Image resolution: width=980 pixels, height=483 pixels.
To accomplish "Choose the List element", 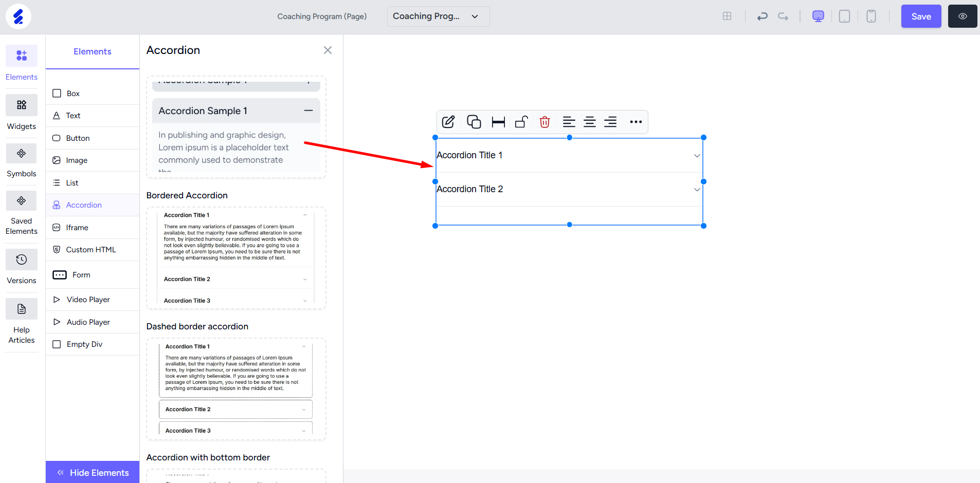I will click(93, 183).
